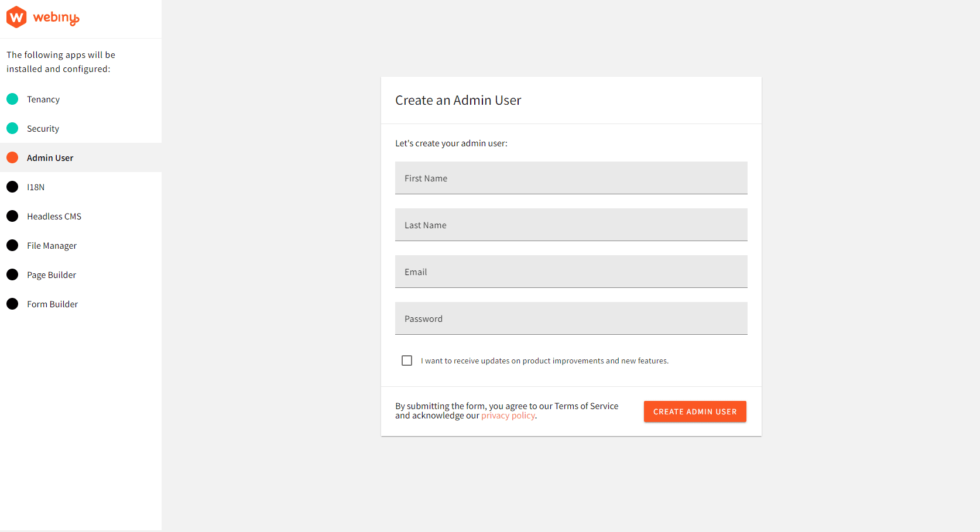
Task: Open the privacy policy link
Action: click(508, 416)
